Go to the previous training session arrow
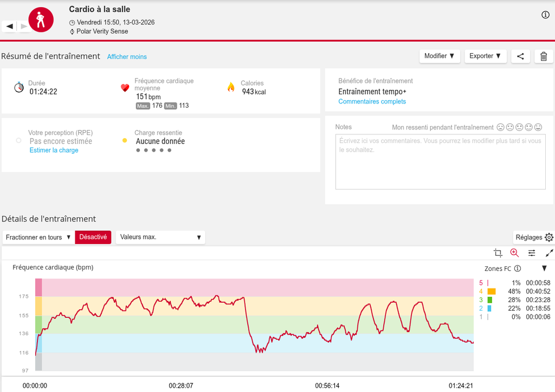Image resolution: width=555 pixels, height=392 pixels. [x=9, y=26]
